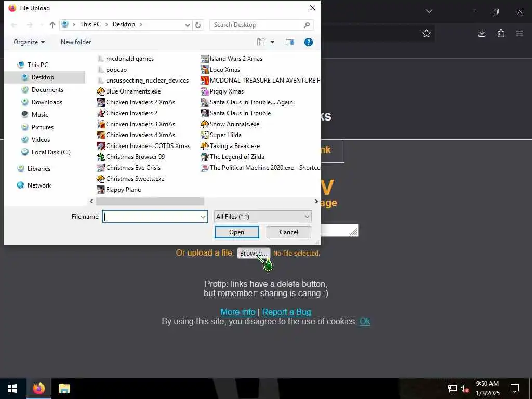Select the Chicken Invaders 4 XmAs icon
The height and width of the screenshot is (399, 532).
click(x=100, y=135)
